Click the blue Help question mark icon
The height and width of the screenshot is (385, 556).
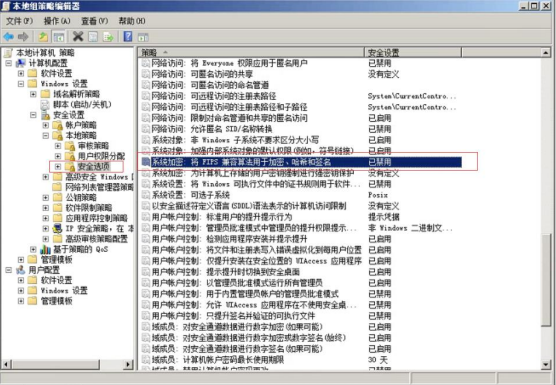coord(128,37)
